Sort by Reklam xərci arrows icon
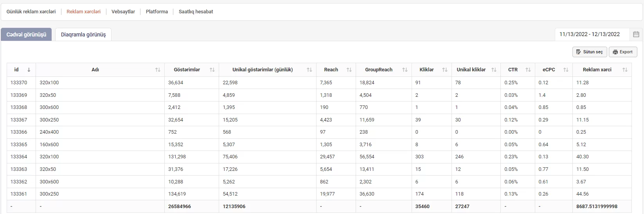Image resolution: width=644 pixels, height=214 pixels. point(625,70)
